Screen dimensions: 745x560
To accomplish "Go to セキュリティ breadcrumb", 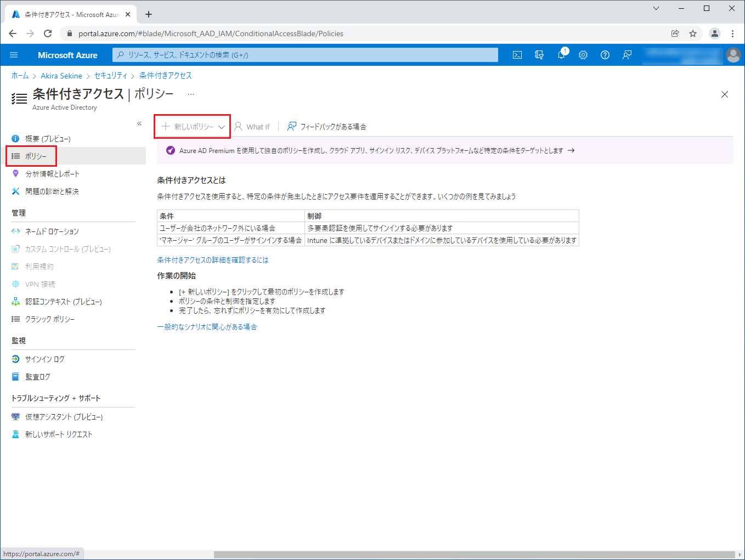I will (111, 76).
